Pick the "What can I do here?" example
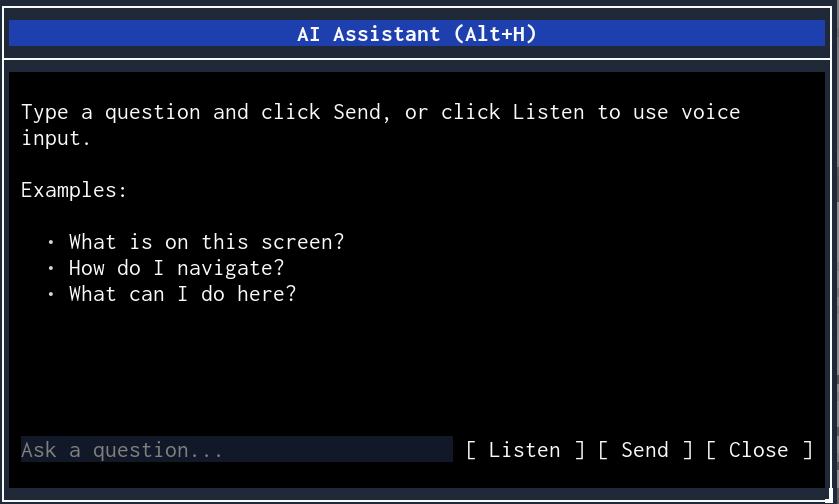 (x=182, y=294)
